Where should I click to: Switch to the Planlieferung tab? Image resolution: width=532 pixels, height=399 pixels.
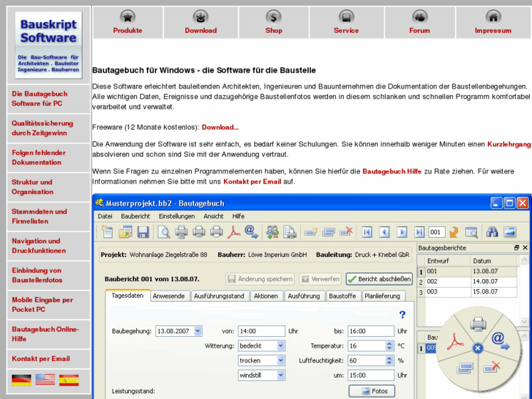(x=383, y=296)
